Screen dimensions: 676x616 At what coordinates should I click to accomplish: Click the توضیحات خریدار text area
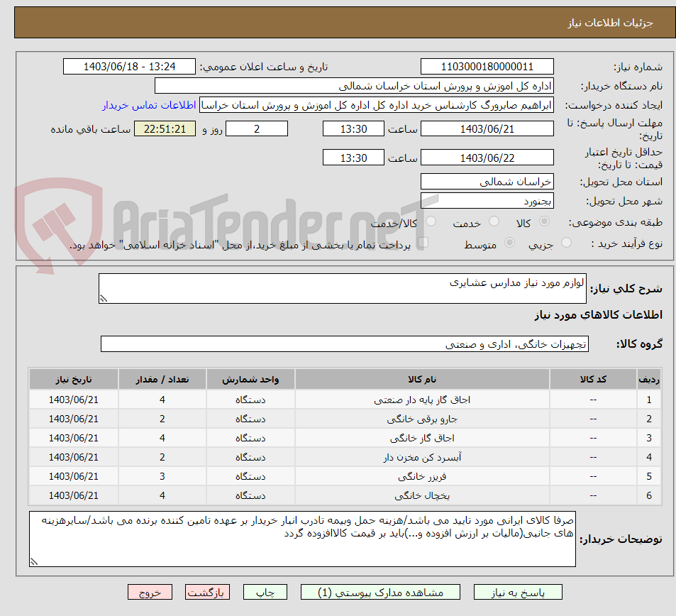pos(302,539)
